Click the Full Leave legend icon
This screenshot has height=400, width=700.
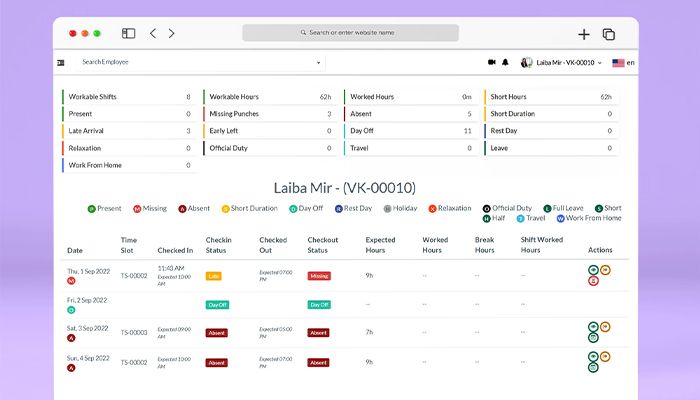pyautogui.click(x=547, y=208)
